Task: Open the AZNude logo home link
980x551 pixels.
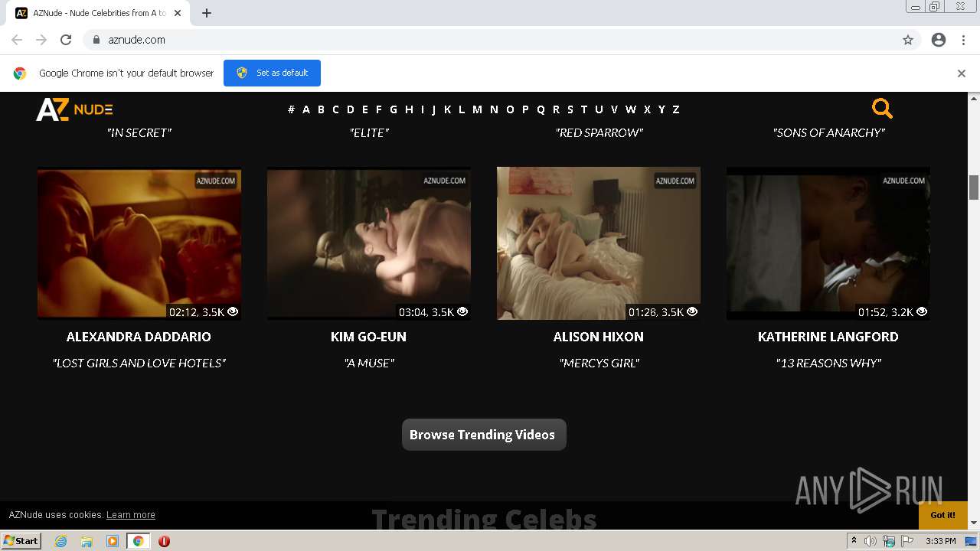Action: (74, 109)
